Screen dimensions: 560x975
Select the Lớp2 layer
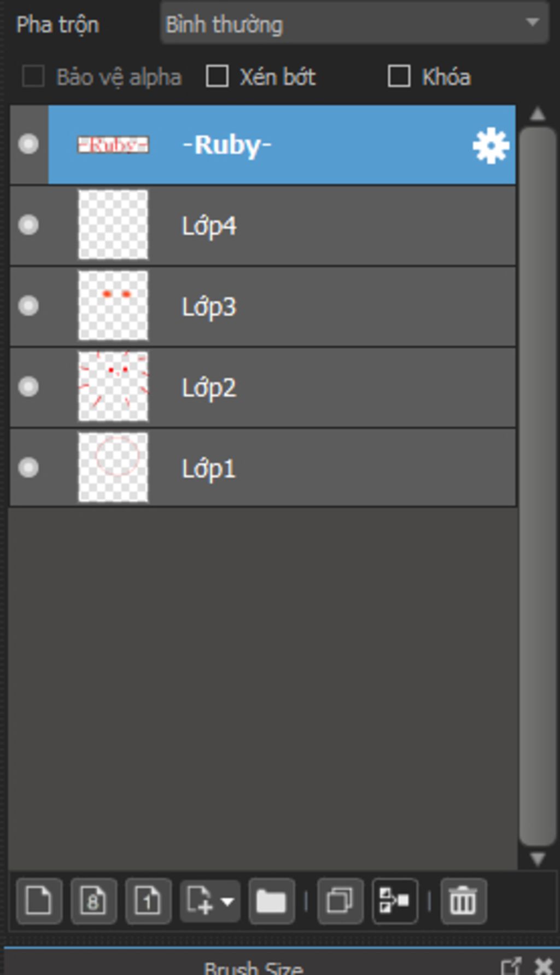click(263, 387)
